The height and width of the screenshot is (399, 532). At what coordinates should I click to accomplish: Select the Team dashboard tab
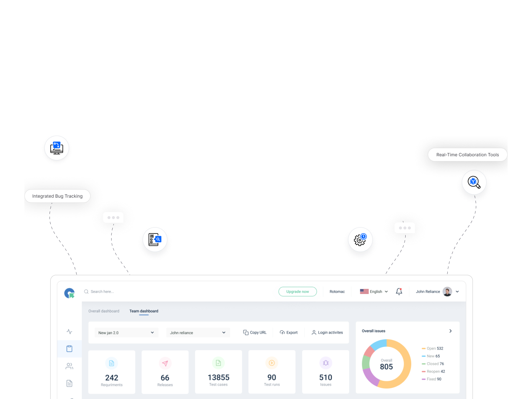[144, 311]
